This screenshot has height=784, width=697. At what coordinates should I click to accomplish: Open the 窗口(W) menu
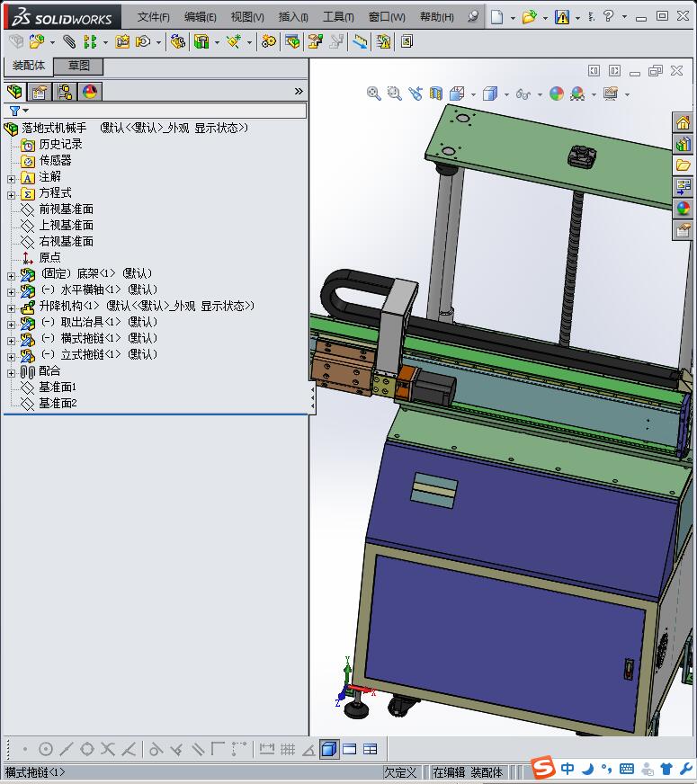(387, 17)
